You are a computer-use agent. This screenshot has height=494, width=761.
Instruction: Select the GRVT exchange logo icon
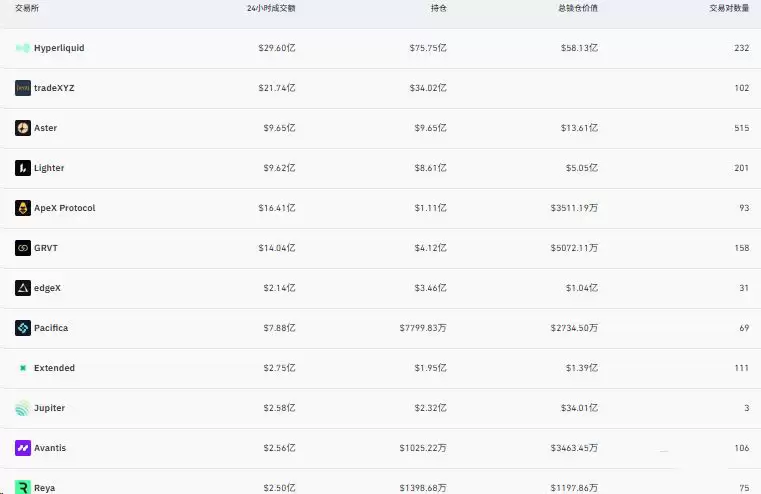click(x=23, y=248)
